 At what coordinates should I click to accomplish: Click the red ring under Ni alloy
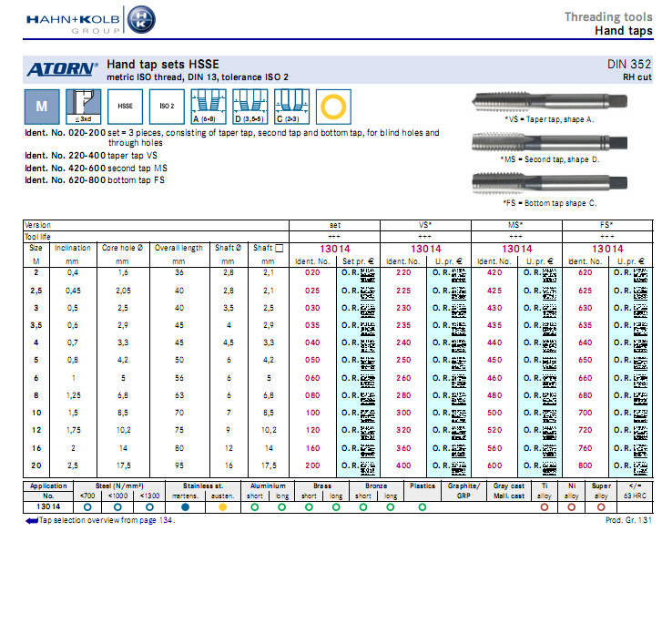(571, 507)
